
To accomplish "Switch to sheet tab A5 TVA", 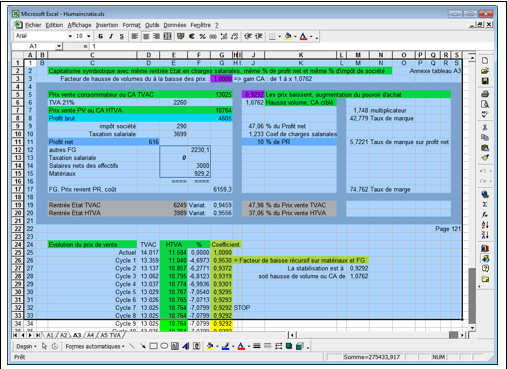I will click(x=110, y=335).
